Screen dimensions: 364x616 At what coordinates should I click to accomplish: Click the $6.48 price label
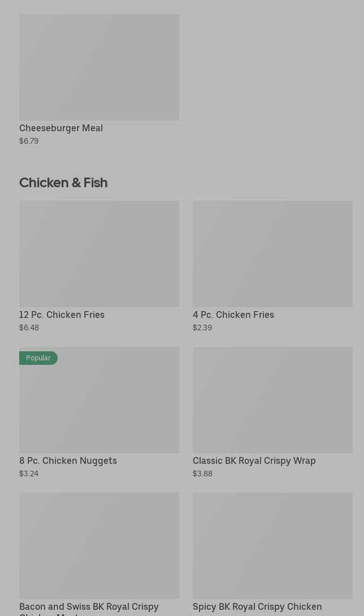point(29,328)
